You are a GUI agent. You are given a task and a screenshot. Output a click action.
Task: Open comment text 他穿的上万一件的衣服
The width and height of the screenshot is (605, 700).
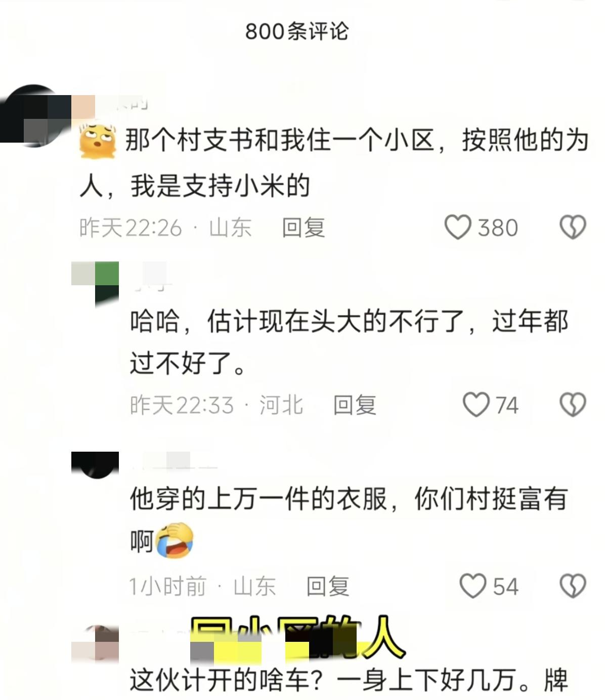pyautogui.click(x=258, y=499)
